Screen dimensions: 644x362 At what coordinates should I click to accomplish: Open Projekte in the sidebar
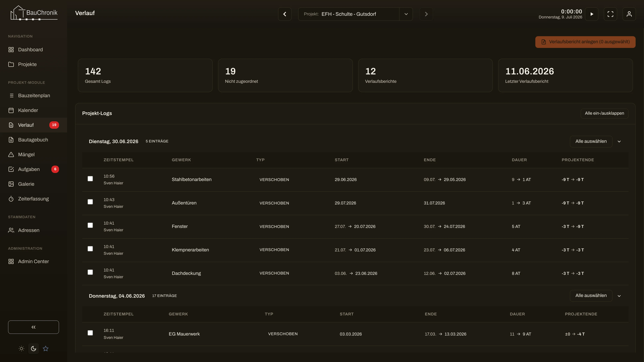34,64
